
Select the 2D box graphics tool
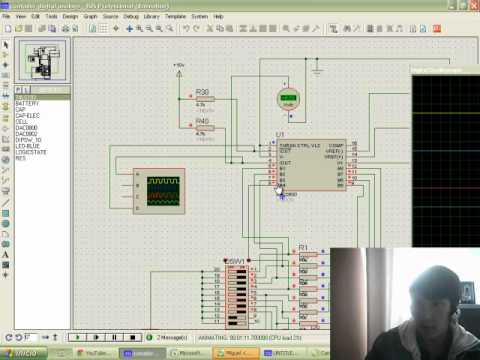(x=6, y=213)
